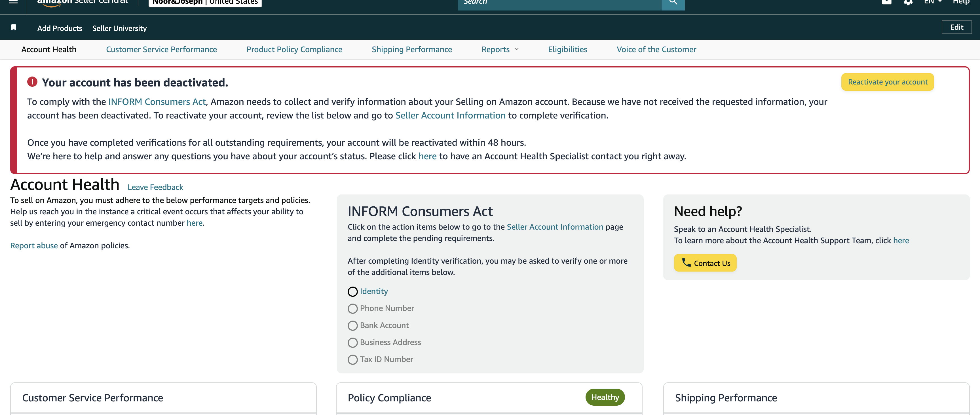Select the Business Address radio option
This screenshot has height=415, width=980.
pos(353,343)
